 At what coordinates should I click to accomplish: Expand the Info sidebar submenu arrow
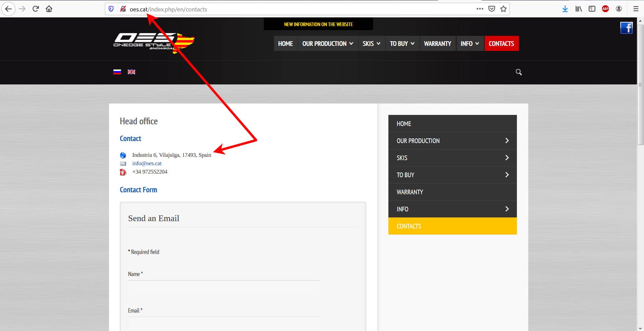pos(507,209)
